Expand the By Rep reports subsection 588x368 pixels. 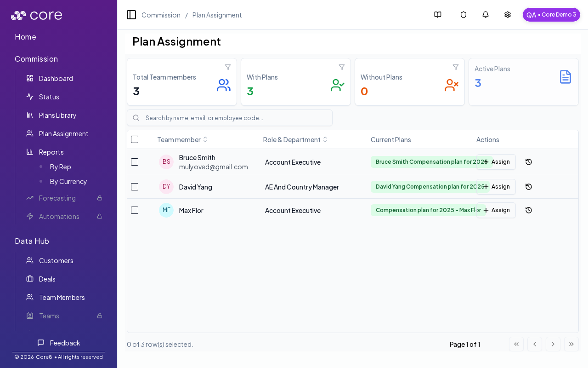[x=60, y=167]
